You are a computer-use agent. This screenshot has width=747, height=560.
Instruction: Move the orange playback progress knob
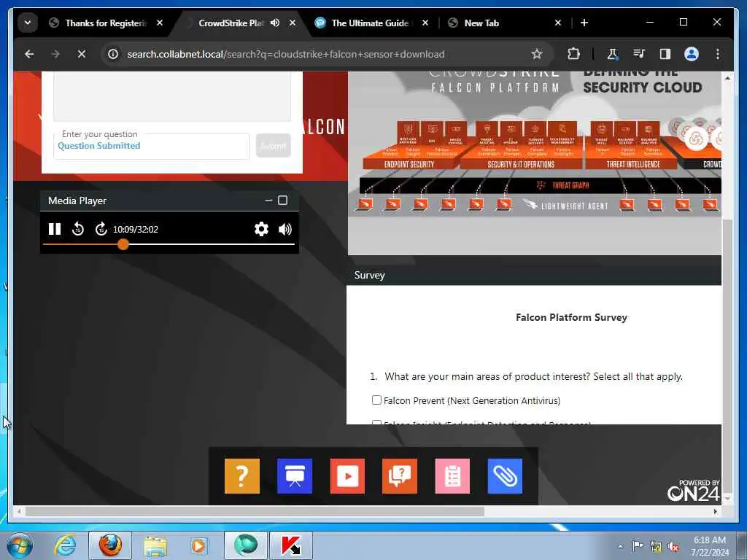click(123, 244)
